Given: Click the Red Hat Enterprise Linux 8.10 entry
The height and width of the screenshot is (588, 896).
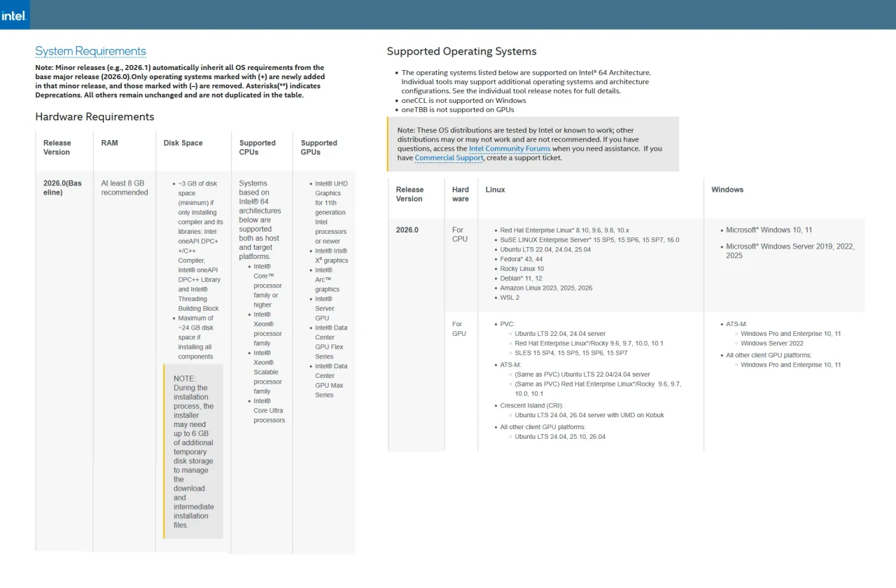Looking at the screenshot, I should (564, 230).
